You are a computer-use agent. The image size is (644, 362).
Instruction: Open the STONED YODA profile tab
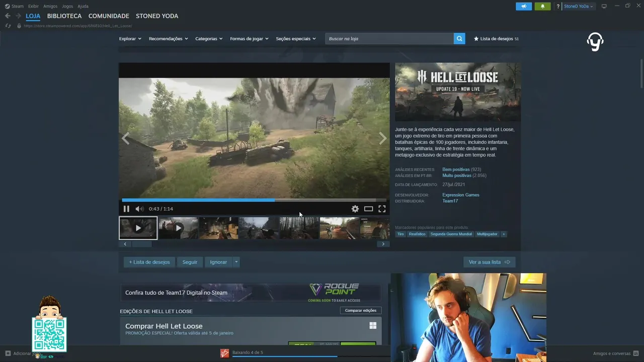coord(157,16)
